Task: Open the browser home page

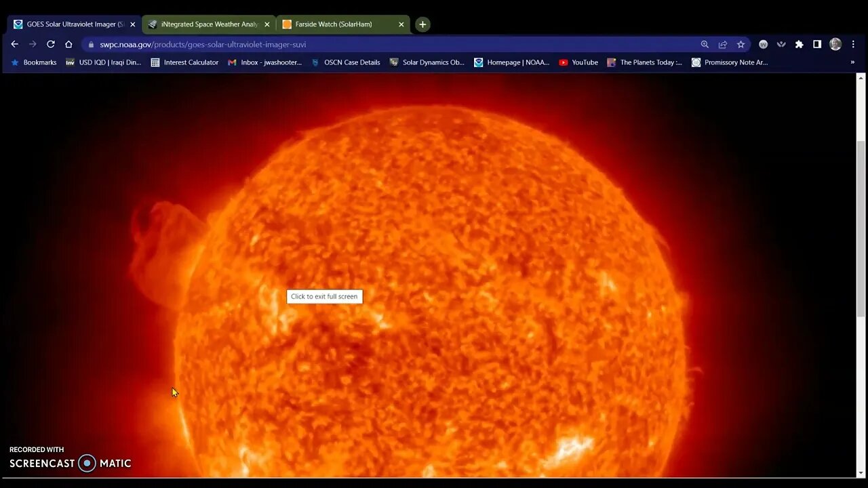Action: (x=68, y=44)
